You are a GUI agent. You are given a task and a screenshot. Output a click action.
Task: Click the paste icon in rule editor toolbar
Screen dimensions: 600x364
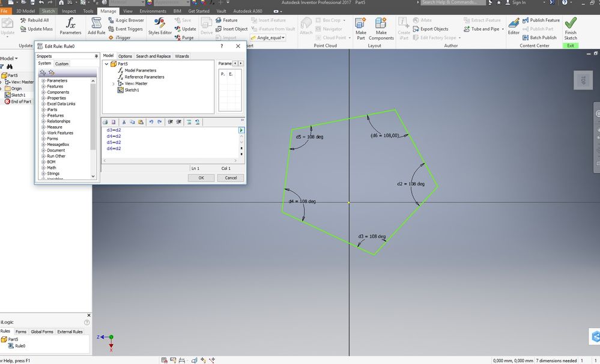pyautogui.click(x=141, y=122)
